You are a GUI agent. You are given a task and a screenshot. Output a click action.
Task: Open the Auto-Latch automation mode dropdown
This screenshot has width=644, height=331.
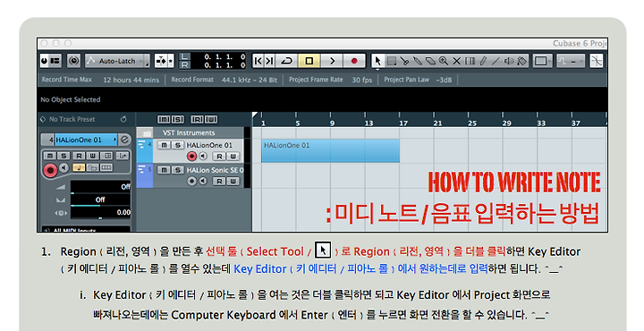116,61
